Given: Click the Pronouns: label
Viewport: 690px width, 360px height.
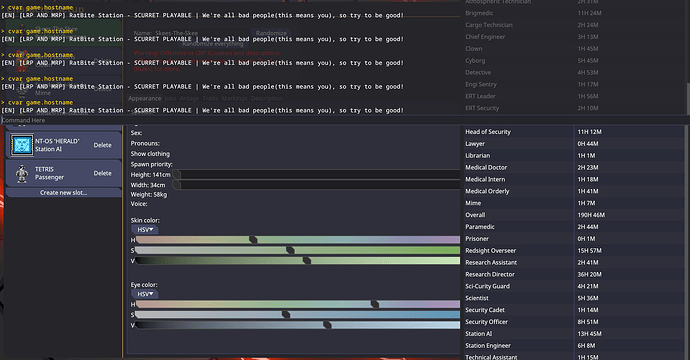Looking at the screenshot, I should click(145, 143).
